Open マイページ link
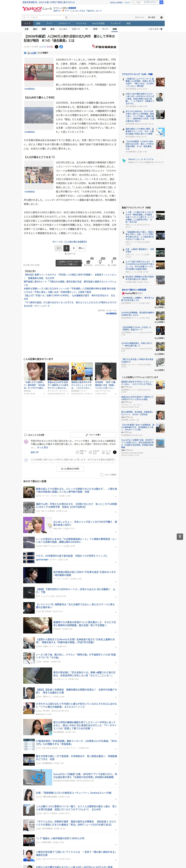Image resolution: width=186 pixels, height=868 pixels. 139,17
